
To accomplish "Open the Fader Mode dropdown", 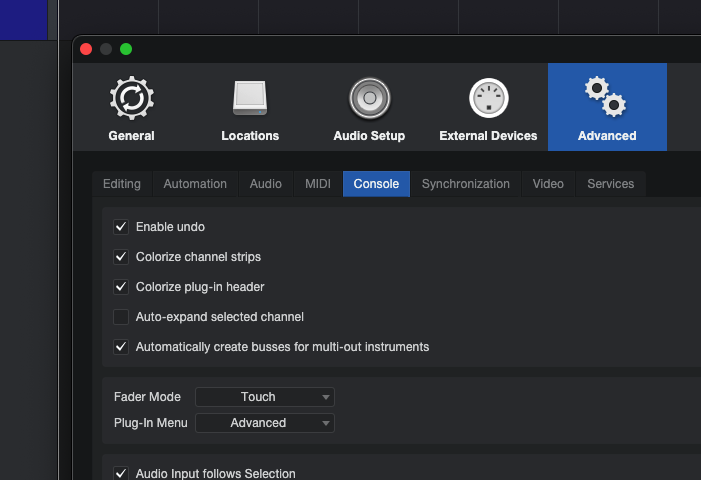I will click(265, 397).
